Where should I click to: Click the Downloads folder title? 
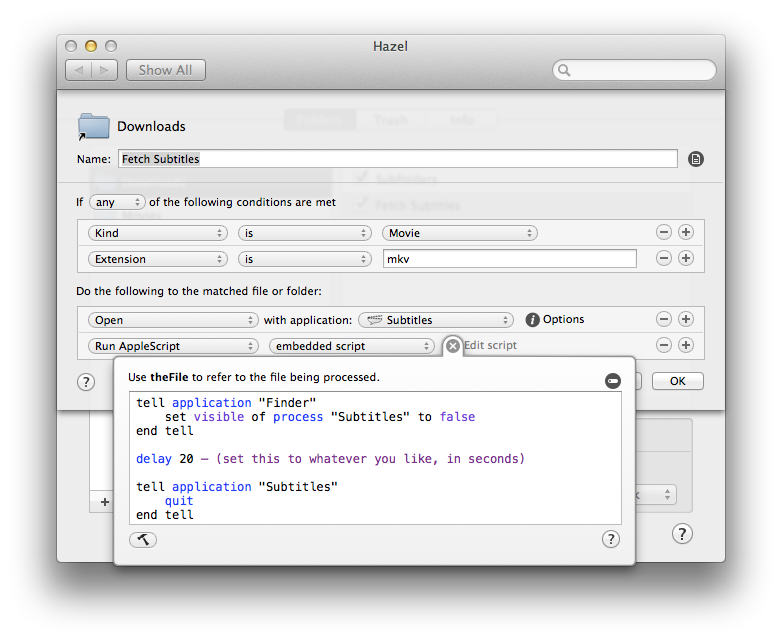[151, 126]
